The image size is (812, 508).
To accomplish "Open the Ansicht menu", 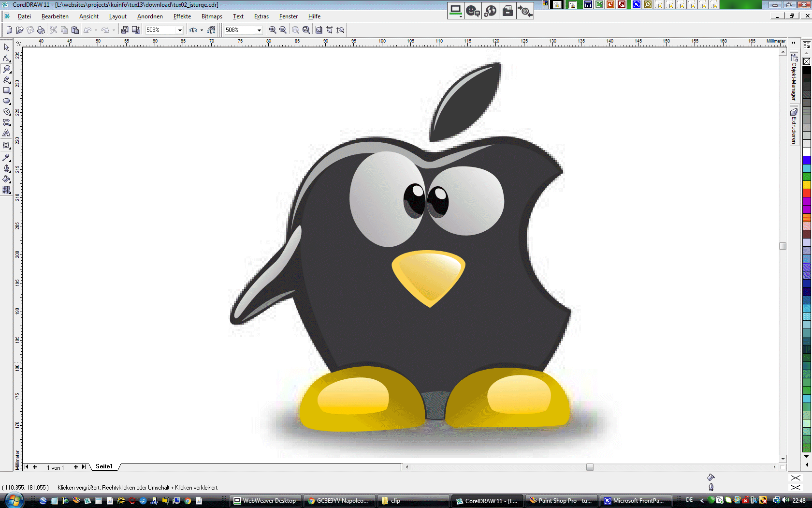I will [x=89, y=16].
